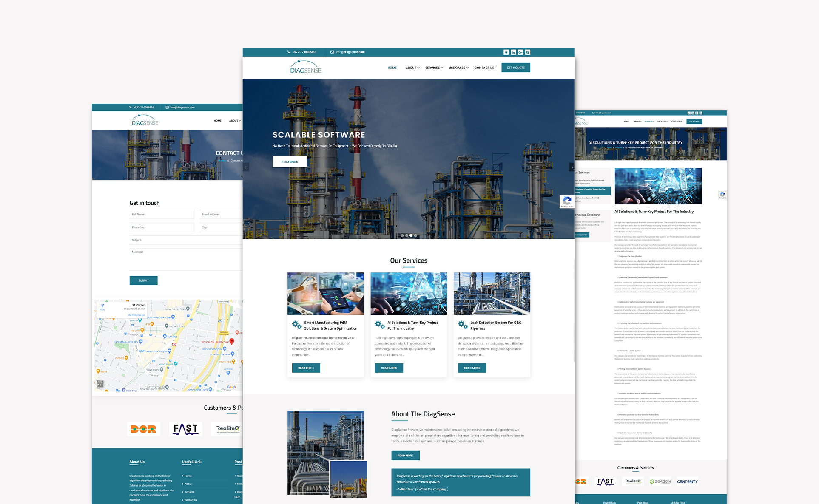Click DOR partner logo on left contact page
The width and height of the screenshot is (819, 504).
(x=143, y=429)
